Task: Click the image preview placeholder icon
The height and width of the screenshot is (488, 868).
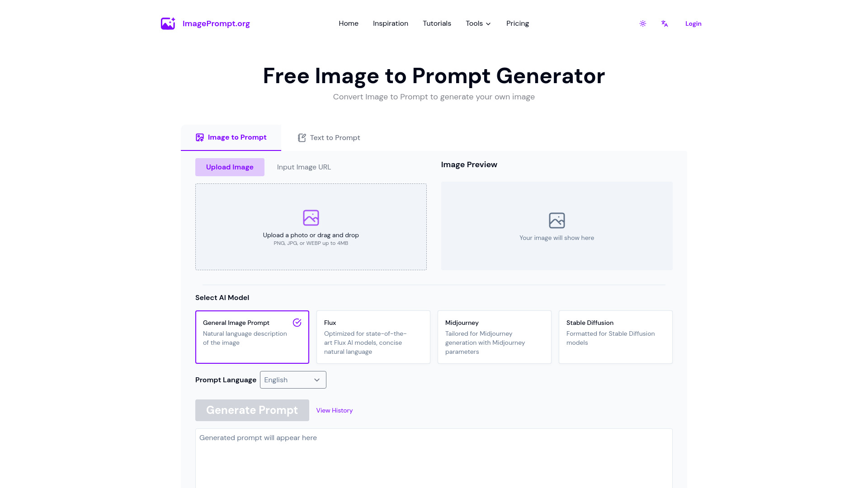Action: (556, 220)
